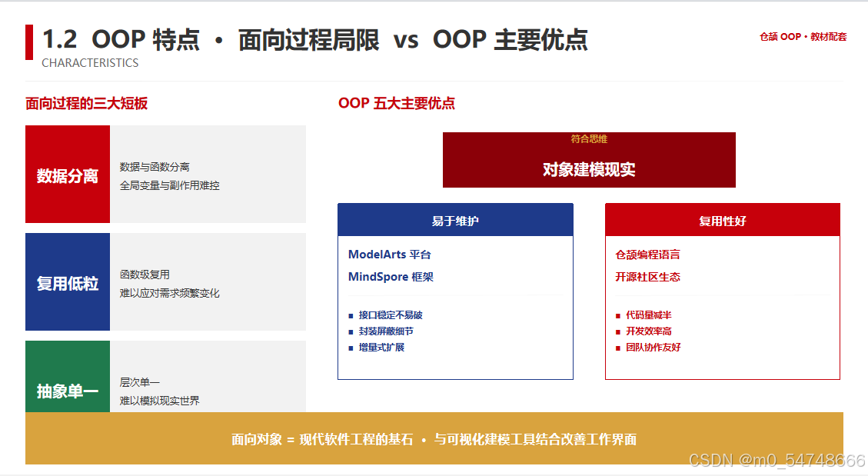Click the "面向过程的三大短板" heading

(x=86, y=104)
